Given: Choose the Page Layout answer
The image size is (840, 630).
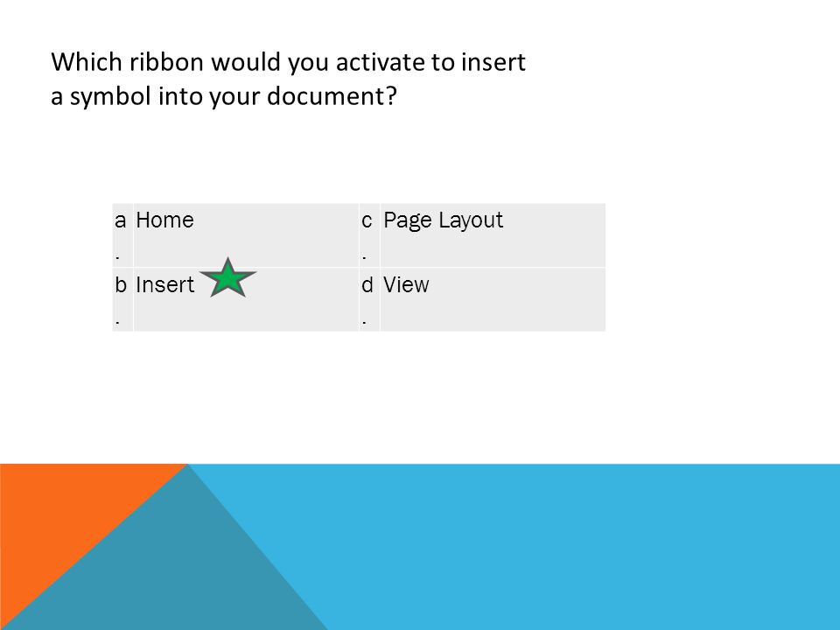Looking at the screenshot, I should click(443, 220).
